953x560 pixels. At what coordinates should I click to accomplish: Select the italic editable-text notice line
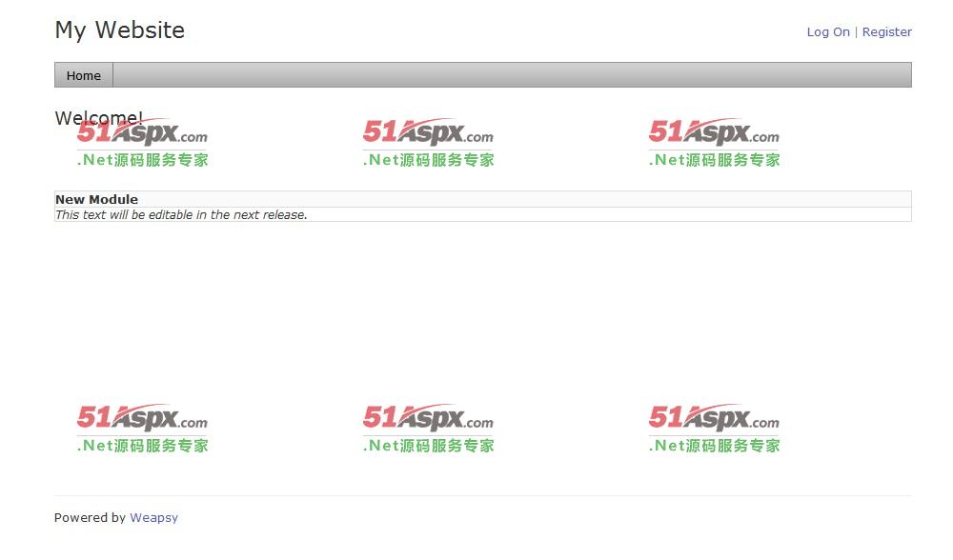click(x=181, y=214)
